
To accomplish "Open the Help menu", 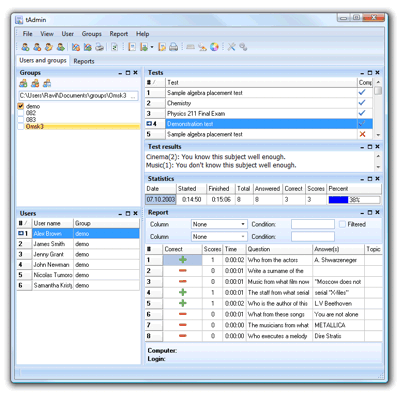I will [x=142, y=34].
